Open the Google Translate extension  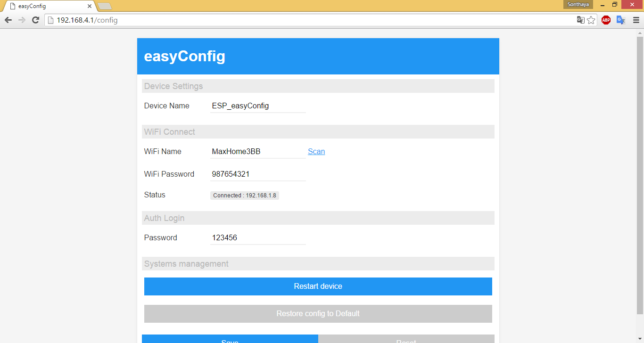(x=620, y=20)
